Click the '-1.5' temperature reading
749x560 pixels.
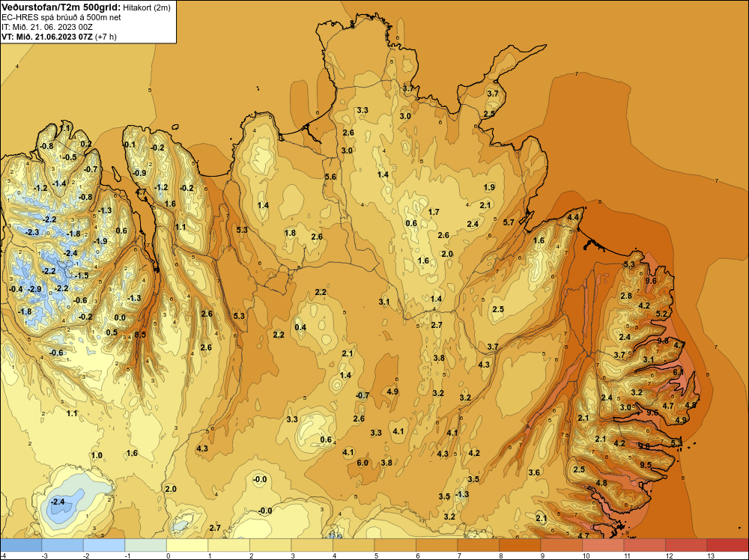[x=82, y=276]
